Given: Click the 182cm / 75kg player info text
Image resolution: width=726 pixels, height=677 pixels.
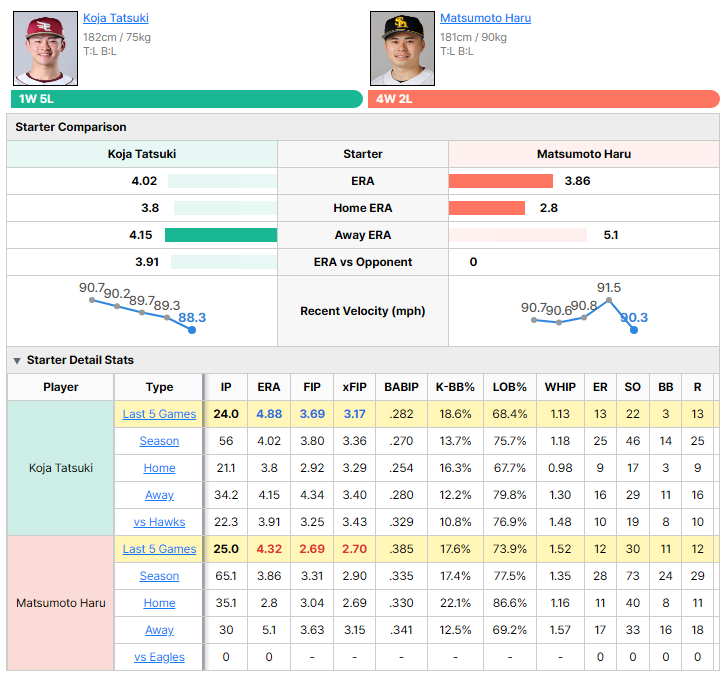Looking at the screenshot, I should tap(117, 37).
